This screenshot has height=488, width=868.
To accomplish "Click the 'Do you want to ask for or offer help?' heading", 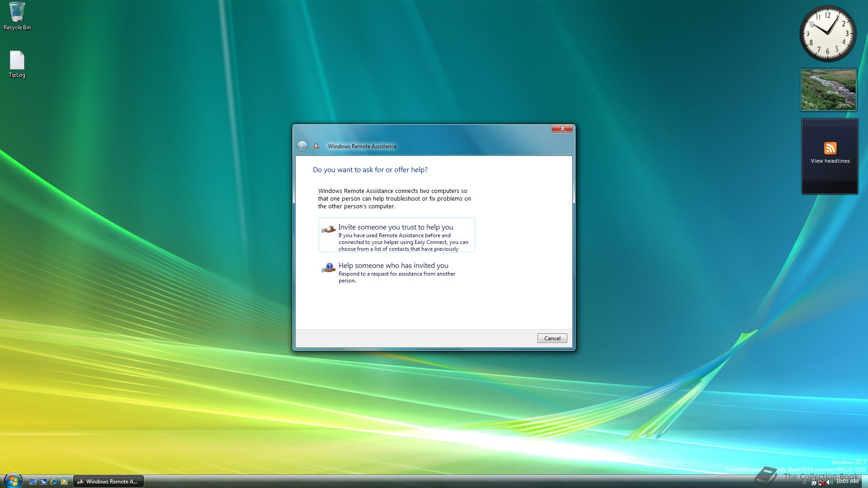I will click(x=370, y=170).
